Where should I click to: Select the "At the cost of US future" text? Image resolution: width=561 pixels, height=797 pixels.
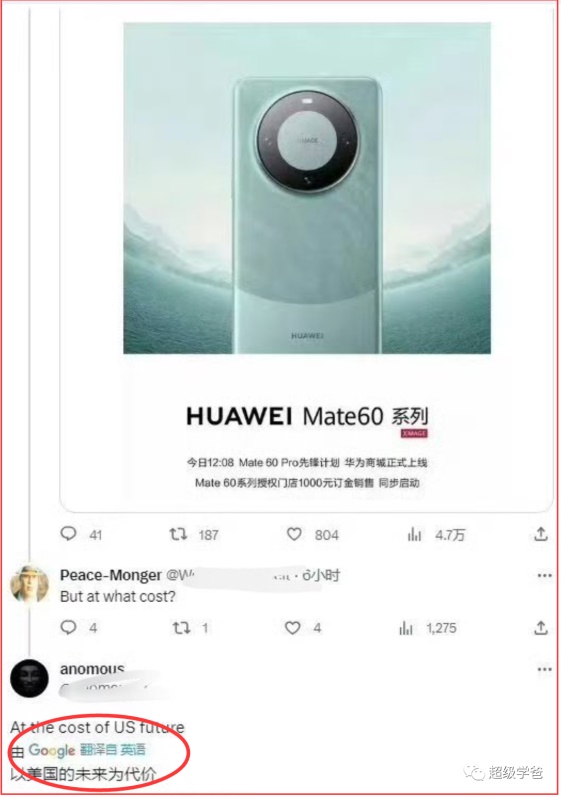[97, 727]
